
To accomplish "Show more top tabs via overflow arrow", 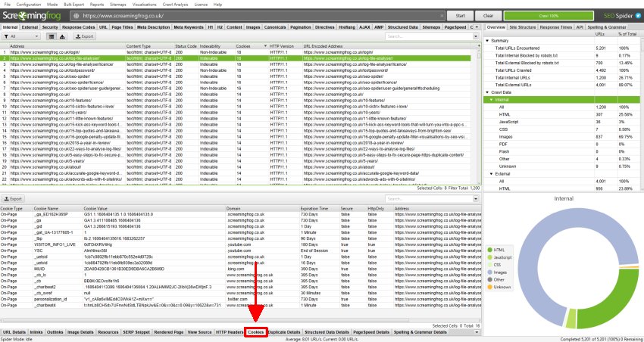I will pos(477,27).
